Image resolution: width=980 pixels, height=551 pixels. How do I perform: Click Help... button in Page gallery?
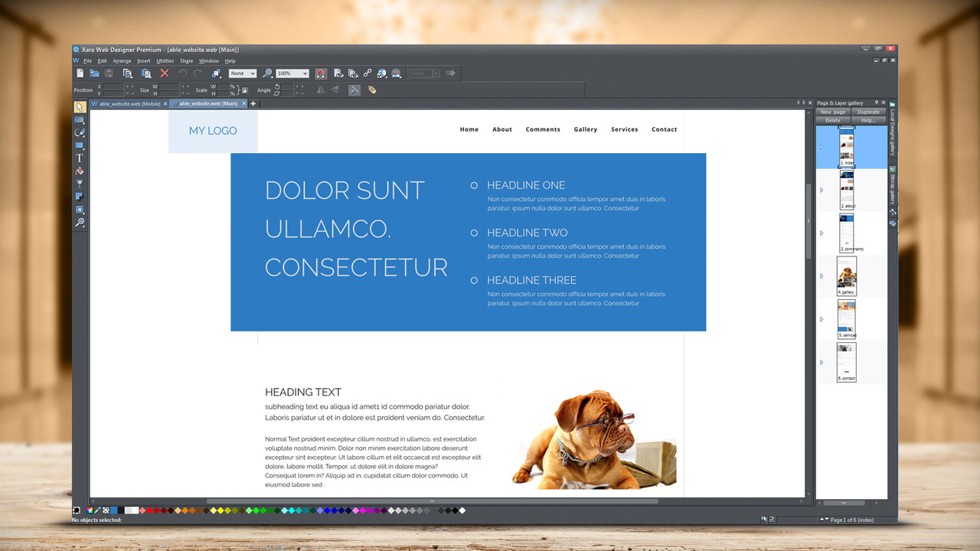coord(869,120)
